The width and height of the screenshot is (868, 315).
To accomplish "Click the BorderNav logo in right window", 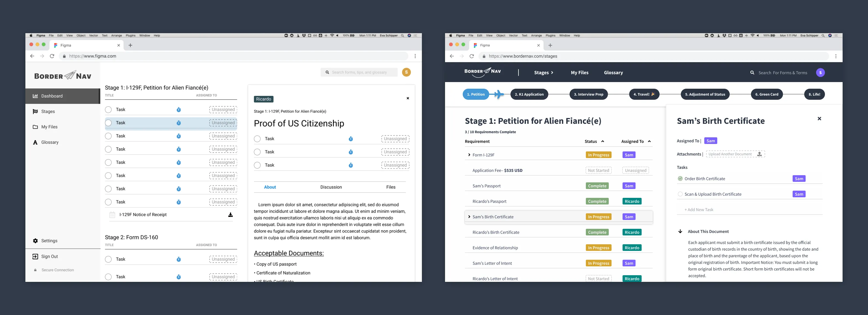I will pos(483,72).
